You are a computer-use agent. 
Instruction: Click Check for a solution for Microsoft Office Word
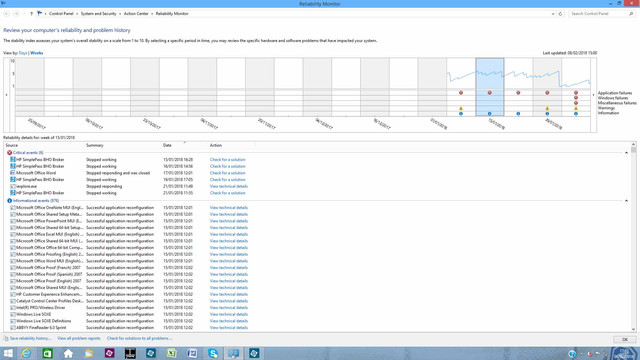(x=227, y=173)
